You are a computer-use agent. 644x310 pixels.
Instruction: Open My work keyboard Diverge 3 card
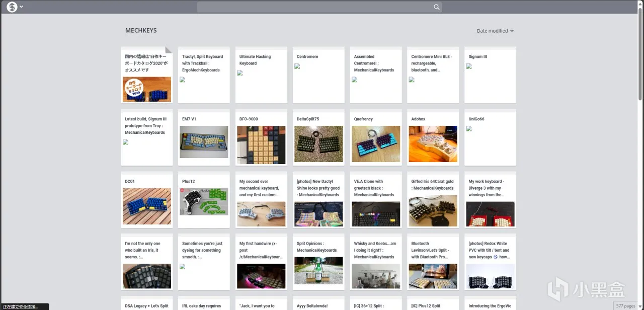(x=491, y=200)
